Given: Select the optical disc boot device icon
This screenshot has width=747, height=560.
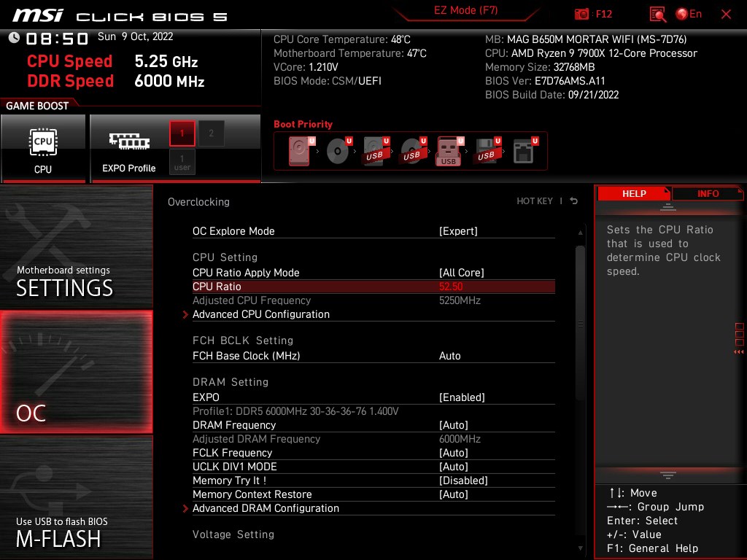Looking at the screenshot, I should coord(338,151).
